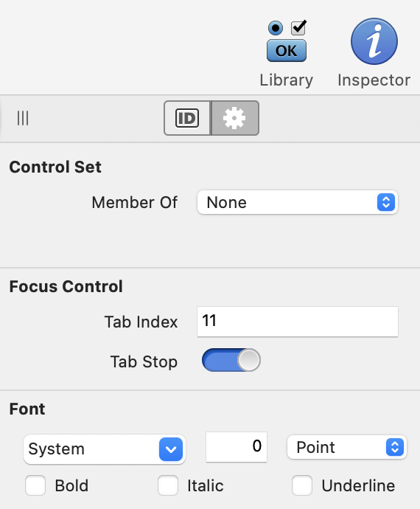This screenshot has height=509, width=420.
Task: Switch to the ID inspector tab
Action: tap(187, 118)
